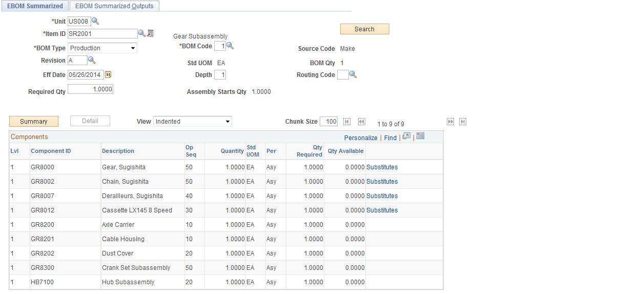Image resolution: width=644 pixels, height=294 pixels.
Task: Go to first chunk of rows
Action: [347, 122]
